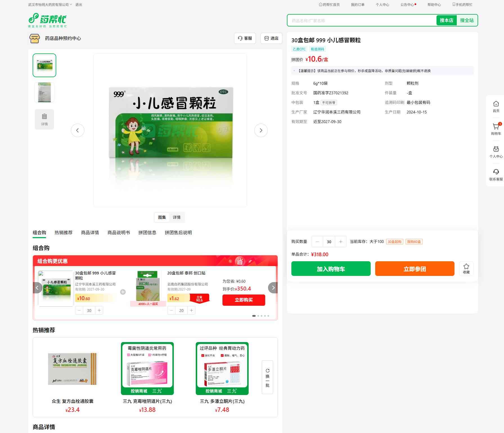Viewport: 504px width, 433px height.
Task: Switch to the 拼团信息 tab
Action: [147, 233]
